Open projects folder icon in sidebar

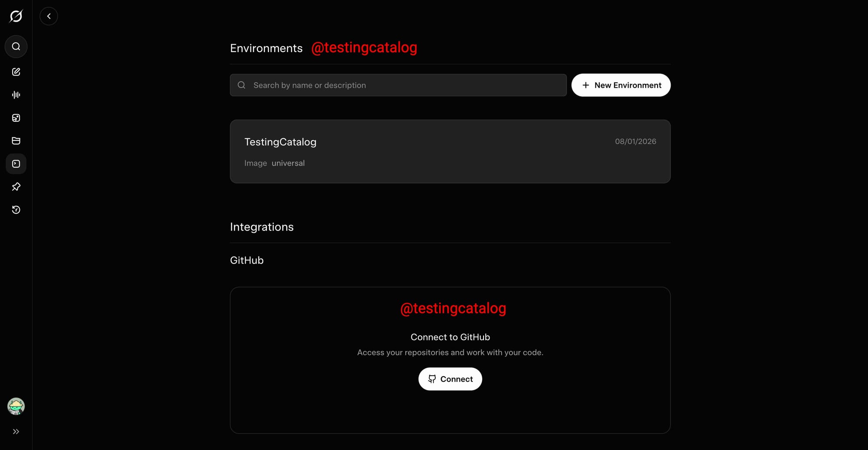click(16, 141)
